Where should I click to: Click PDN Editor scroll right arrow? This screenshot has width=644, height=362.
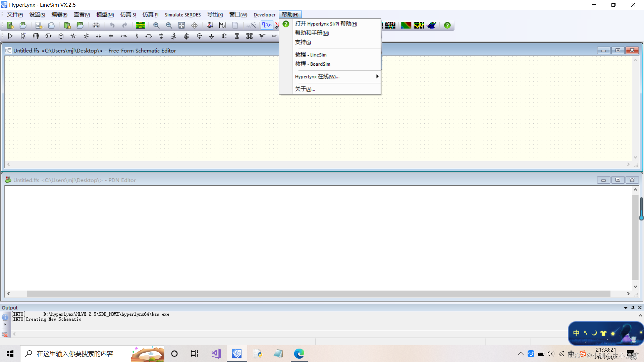628,294
